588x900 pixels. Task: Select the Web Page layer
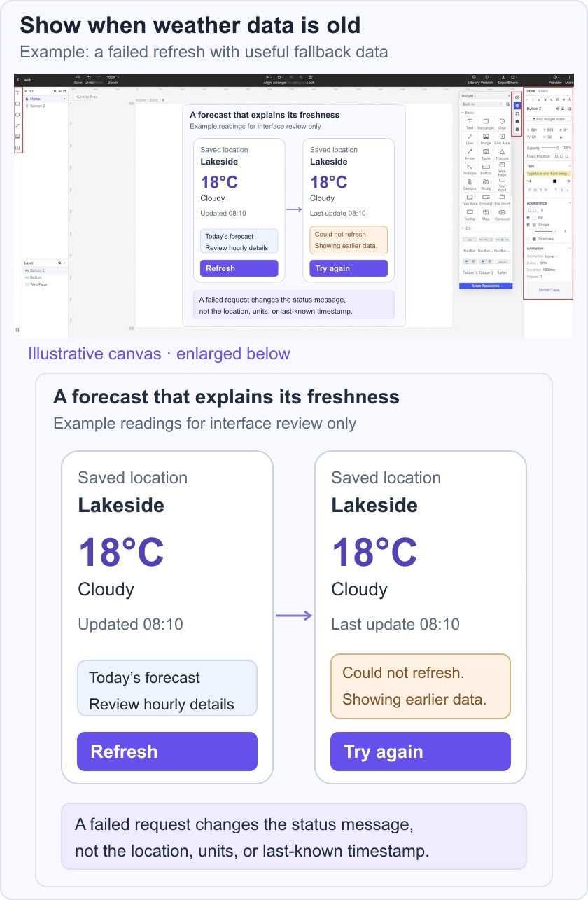(x=44, y=284)
